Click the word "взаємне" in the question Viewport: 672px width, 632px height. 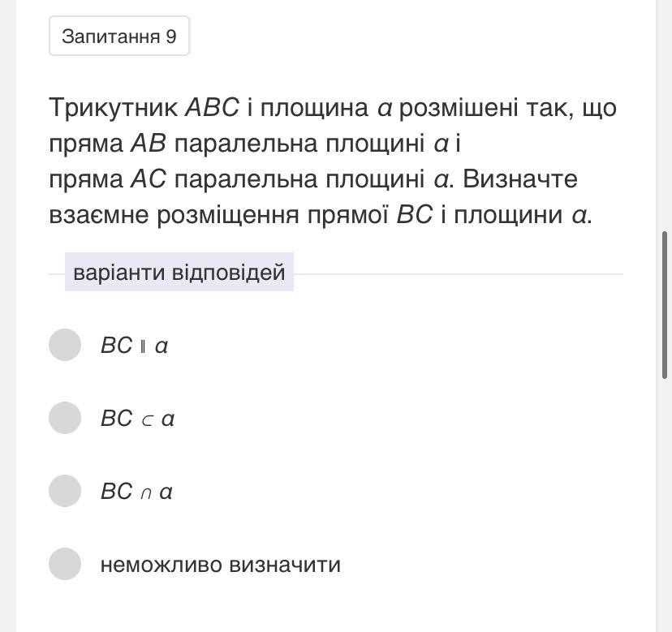coord(99,215)
